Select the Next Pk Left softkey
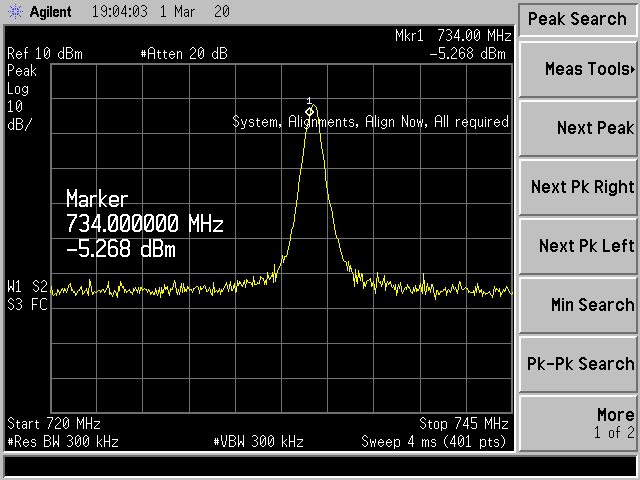640x480 pixels. (578, 246)
